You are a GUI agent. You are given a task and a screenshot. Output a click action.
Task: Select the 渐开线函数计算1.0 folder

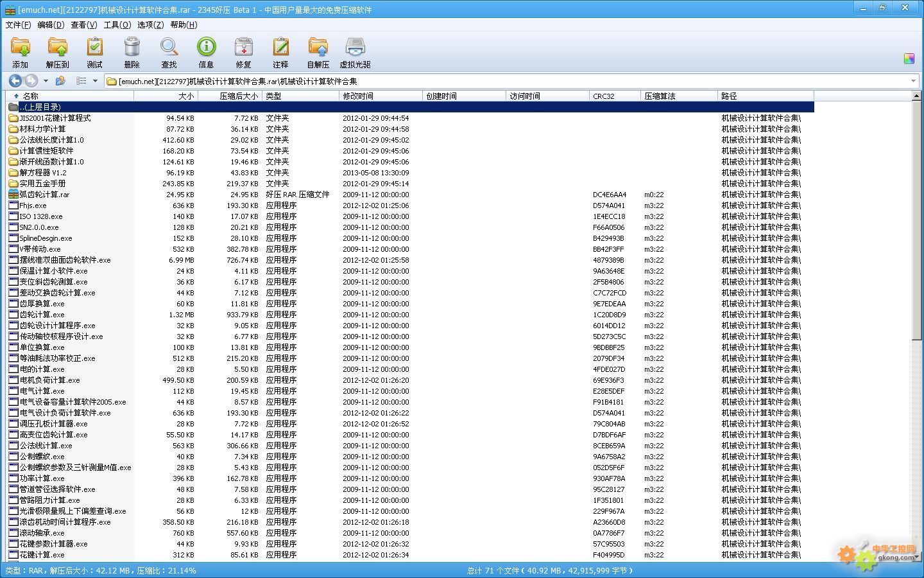click(51, 162)
